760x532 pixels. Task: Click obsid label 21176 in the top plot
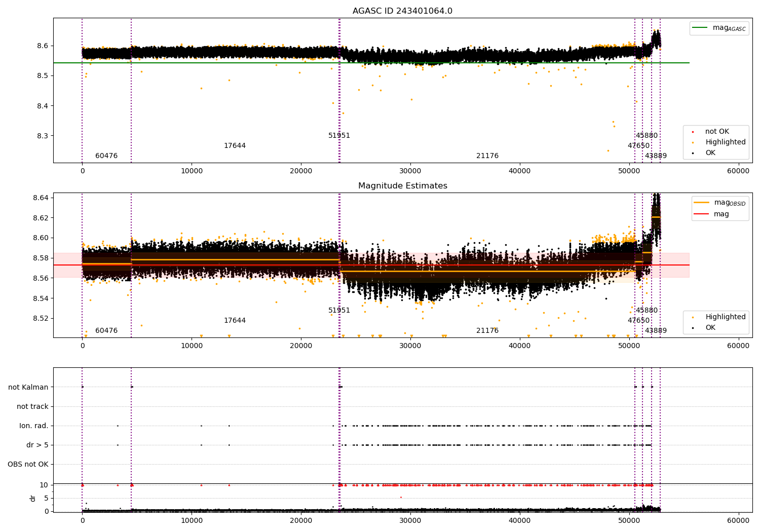[x=487, y=156]
